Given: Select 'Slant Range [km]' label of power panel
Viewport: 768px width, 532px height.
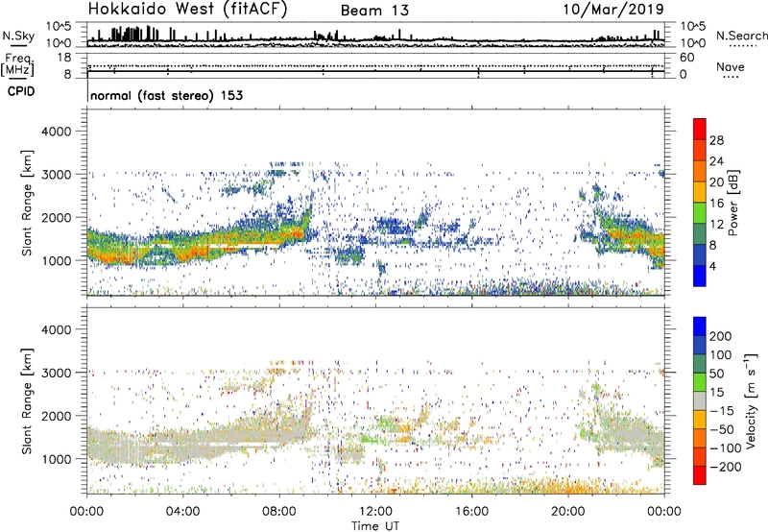Looking at the screenshot, I should pos(27,203).
